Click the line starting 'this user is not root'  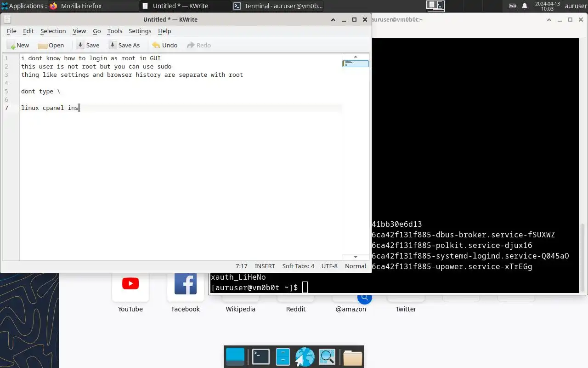point(96,66)
